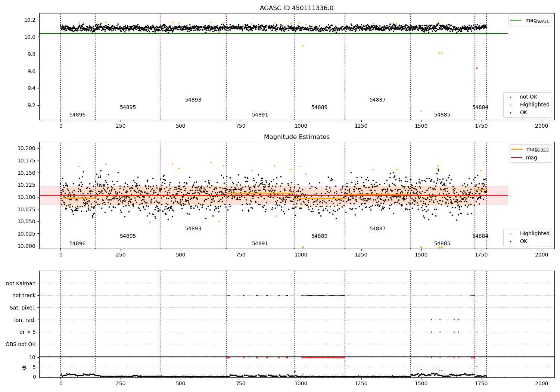The image size is (560, 392).
Task: Click the 'Magnitude Estimates' panel title
Action: pos(296,137)
